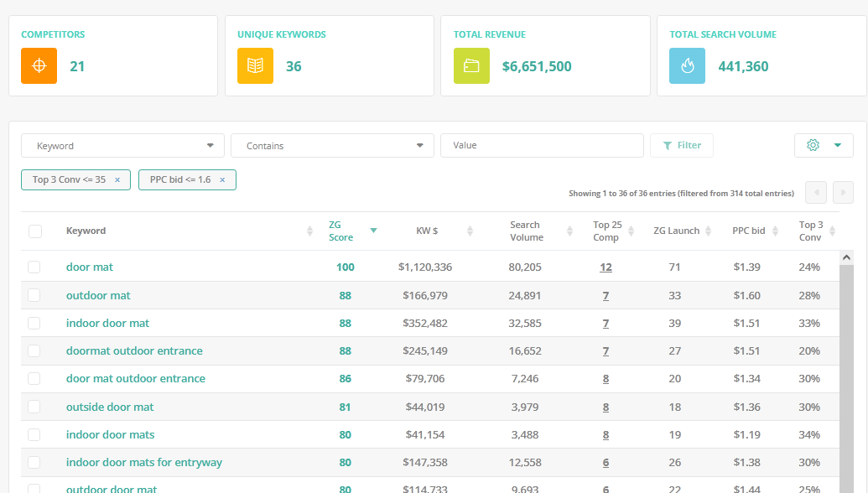Go to next page of entries

click(843, 193)
